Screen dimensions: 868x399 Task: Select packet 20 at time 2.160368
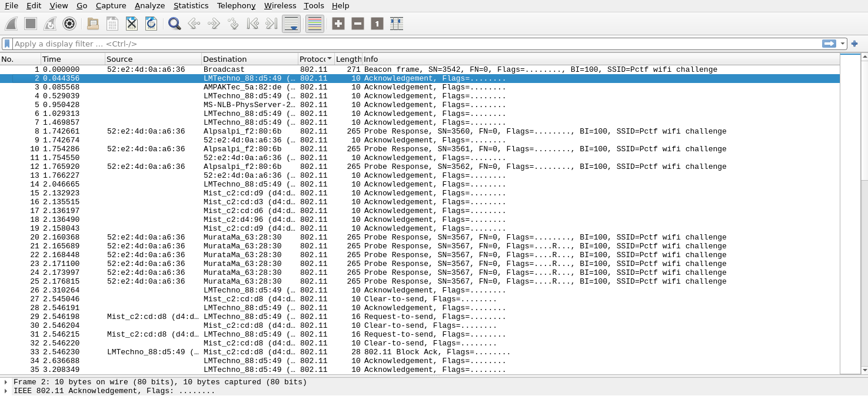(420, 237)
